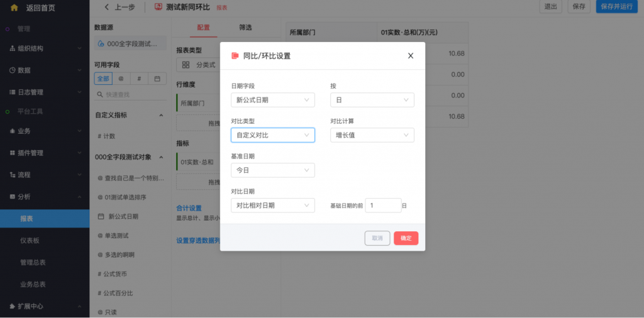644x318 pixels.
Task: Click the 组织结构 sidebar icon
Action: click(13, 48)
